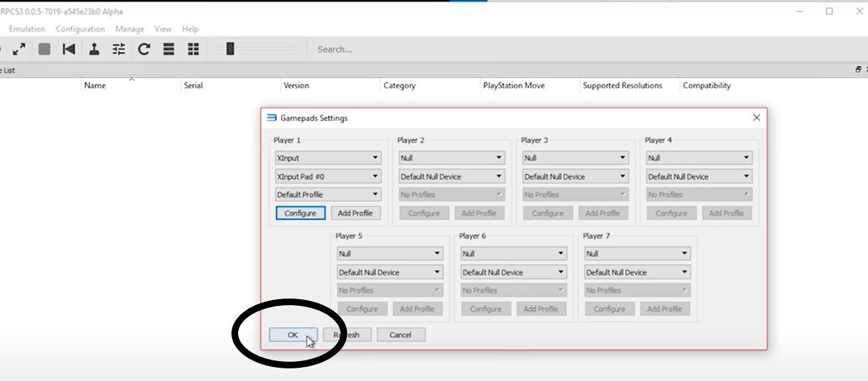868x381 pixels.
Task: Open Player 2 Null handler dropdown
Action: click(x=452, y=158)
